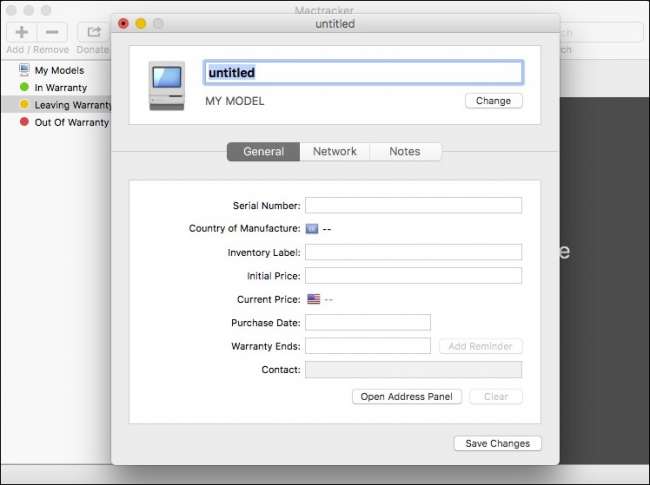The width and height of the screenshot is (650, 485).
Task: Click the US flag beside Current Price
Action: tap(314, 299)
